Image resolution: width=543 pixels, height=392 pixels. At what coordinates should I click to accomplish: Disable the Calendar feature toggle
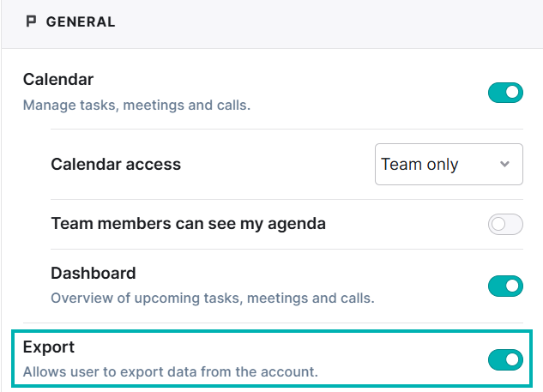pos(505,93)
